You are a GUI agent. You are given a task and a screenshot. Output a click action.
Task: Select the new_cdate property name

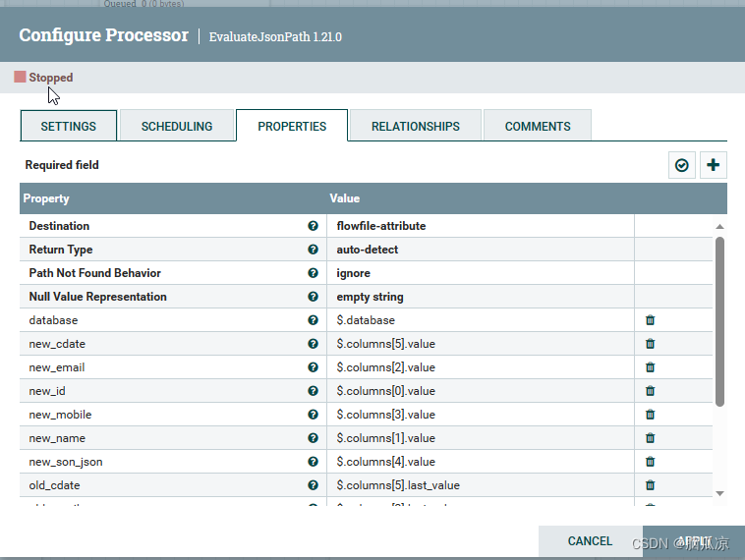coord(57,344)
